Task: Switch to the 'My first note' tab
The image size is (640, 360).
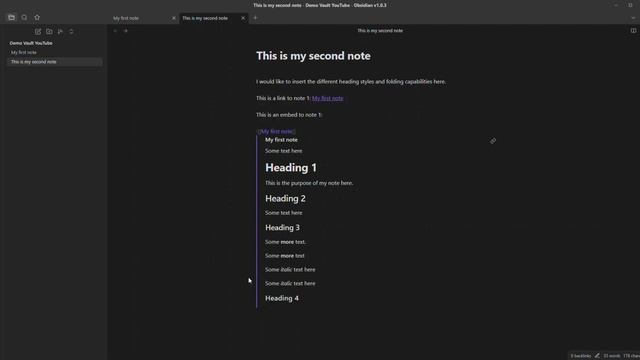Action: pyautogui.click(x=144, y=18)
